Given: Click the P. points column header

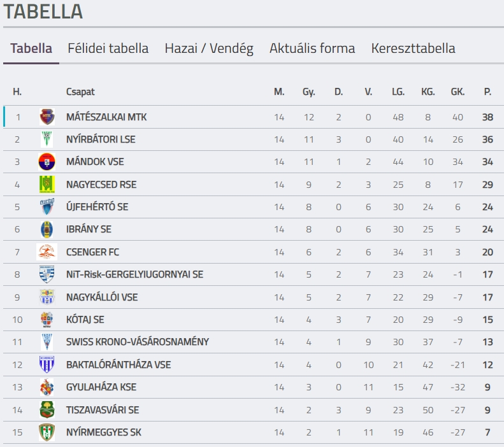Looking at the screenshot, I should (487, 92).
